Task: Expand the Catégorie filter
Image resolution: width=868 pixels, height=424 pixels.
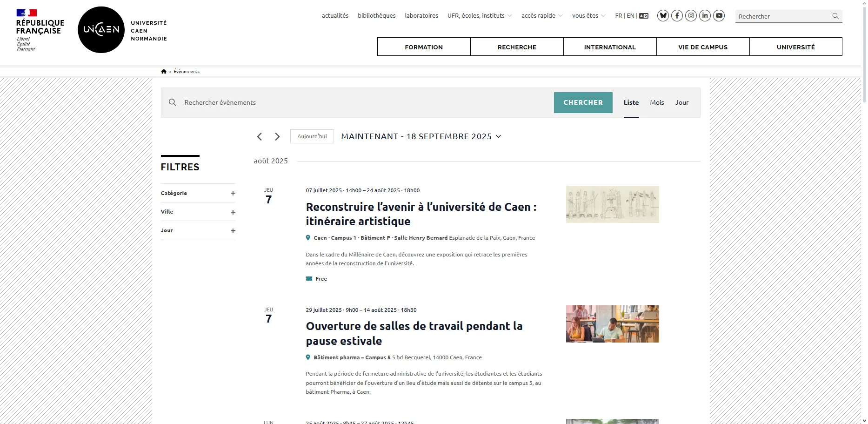Action: pyautogui.click(x=233, y=193)
